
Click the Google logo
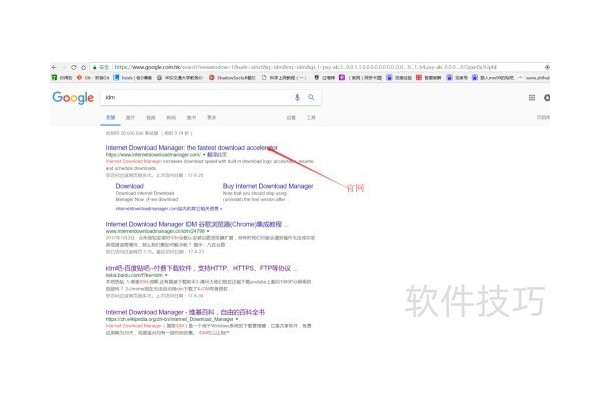(x=73, y=98)
